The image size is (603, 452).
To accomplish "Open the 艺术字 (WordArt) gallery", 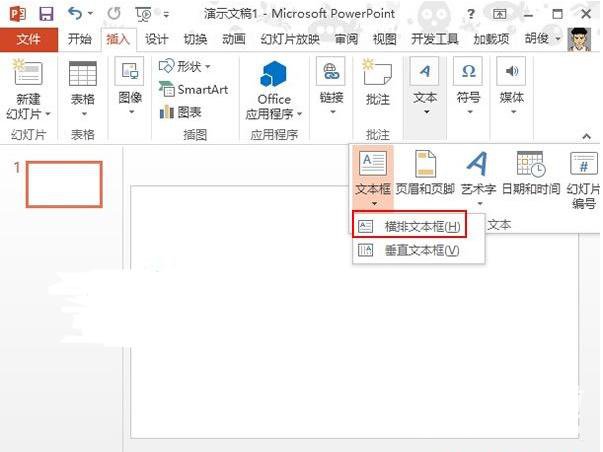I will [x=478, y=178].
